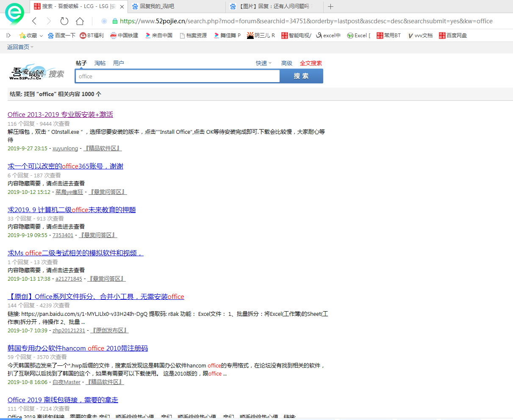Click the 144 个回复 - 4239 次查看 stats

click(39, 305)
